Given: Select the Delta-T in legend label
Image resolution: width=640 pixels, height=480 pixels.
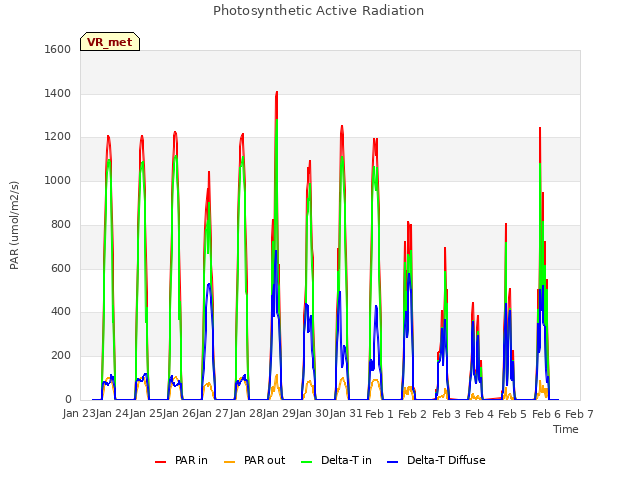Looking at the screenshot, I should pyautogui.click(x=346, y=460).
